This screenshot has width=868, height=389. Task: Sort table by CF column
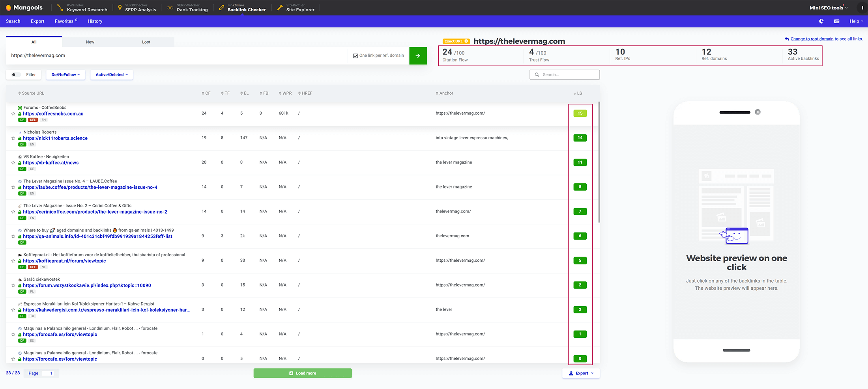click(x=206, y=93)
